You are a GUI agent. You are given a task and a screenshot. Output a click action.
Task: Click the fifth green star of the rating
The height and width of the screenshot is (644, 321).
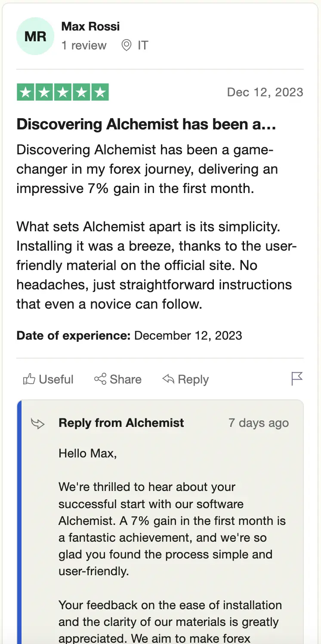100,92
